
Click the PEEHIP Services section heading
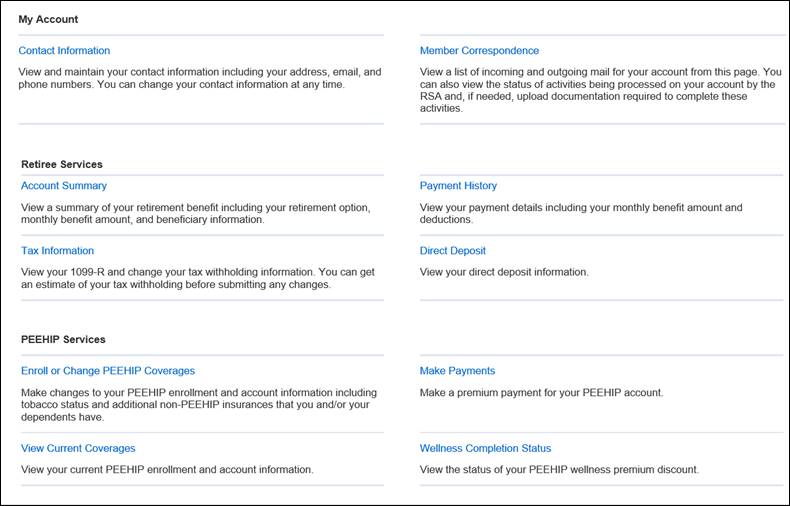pyautogui.click(x=63, y=339)
